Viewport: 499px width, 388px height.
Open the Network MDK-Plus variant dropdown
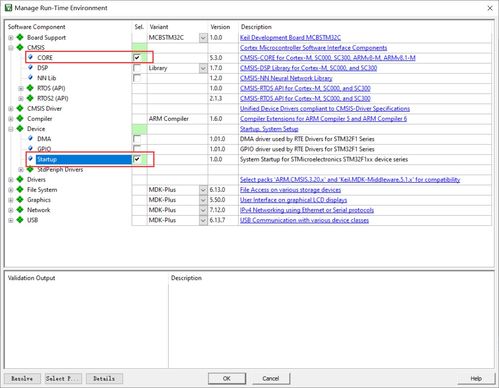point(203,210)
